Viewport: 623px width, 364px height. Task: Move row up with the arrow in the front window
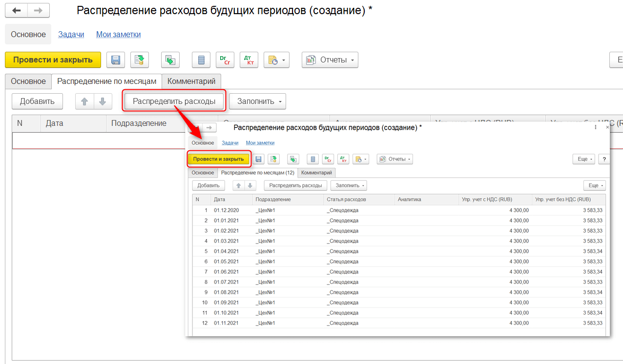238,185
